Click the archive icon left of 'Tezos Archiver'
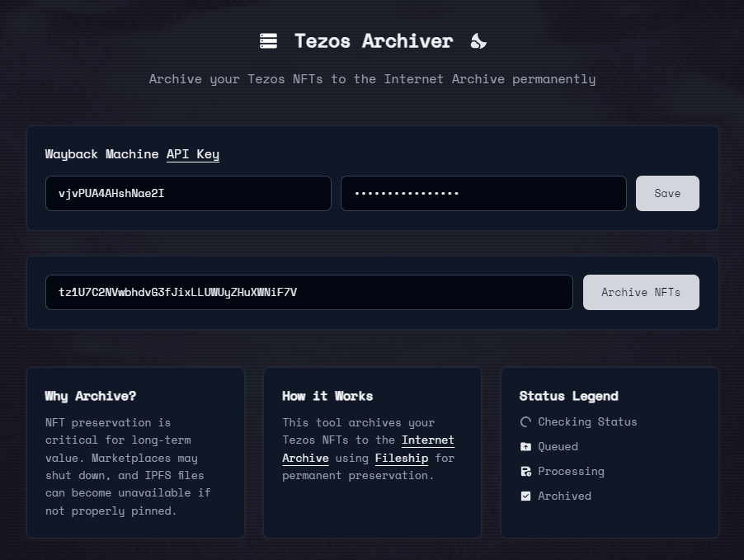 point(268,40)
